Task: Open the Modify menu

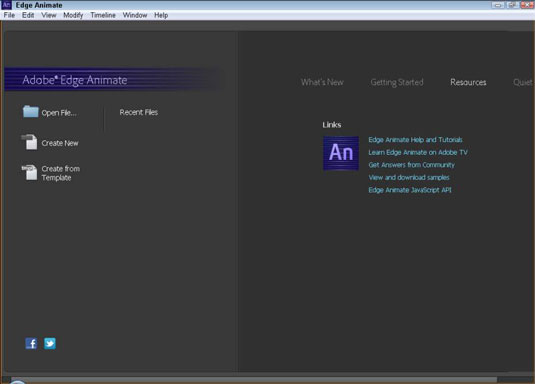Action: tap(73, 15)
